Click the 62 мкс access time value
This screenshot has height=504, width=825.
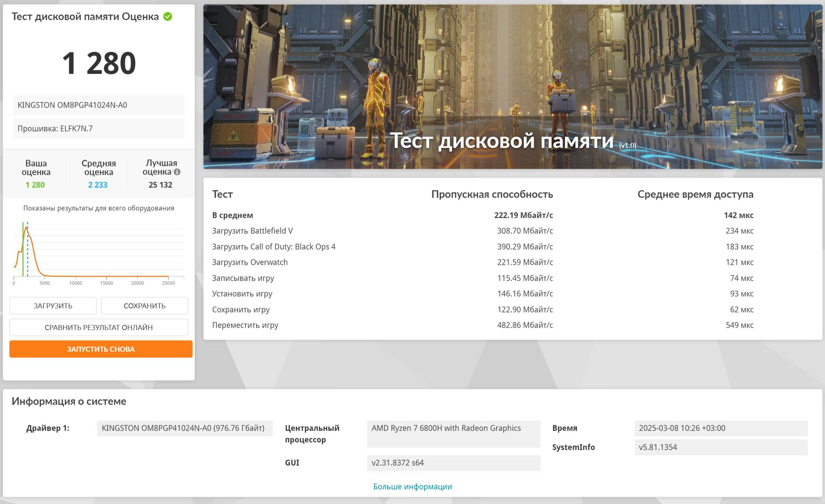pos(742,310)
